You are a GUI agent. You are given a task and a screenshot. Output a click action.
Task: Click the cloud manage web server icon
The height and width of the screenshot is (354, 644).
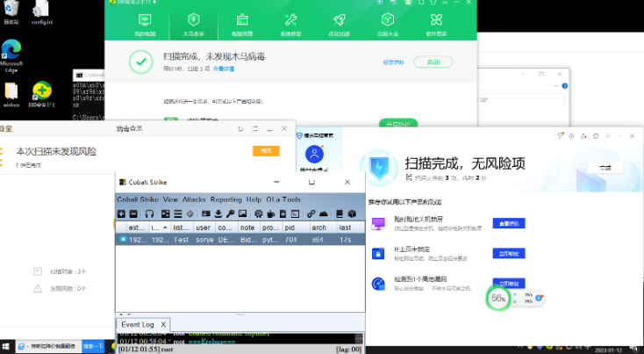coord(324,213)
